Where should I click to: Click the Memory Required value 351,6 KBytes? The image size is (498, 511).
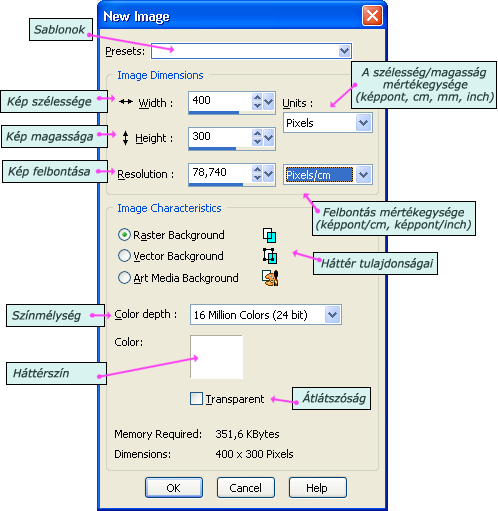coord(247,434)
